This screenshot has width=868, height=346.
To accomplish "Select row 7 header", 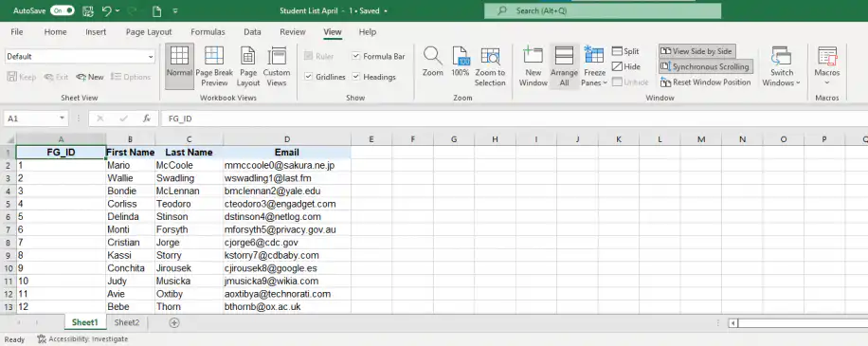I will coord(8,229).
